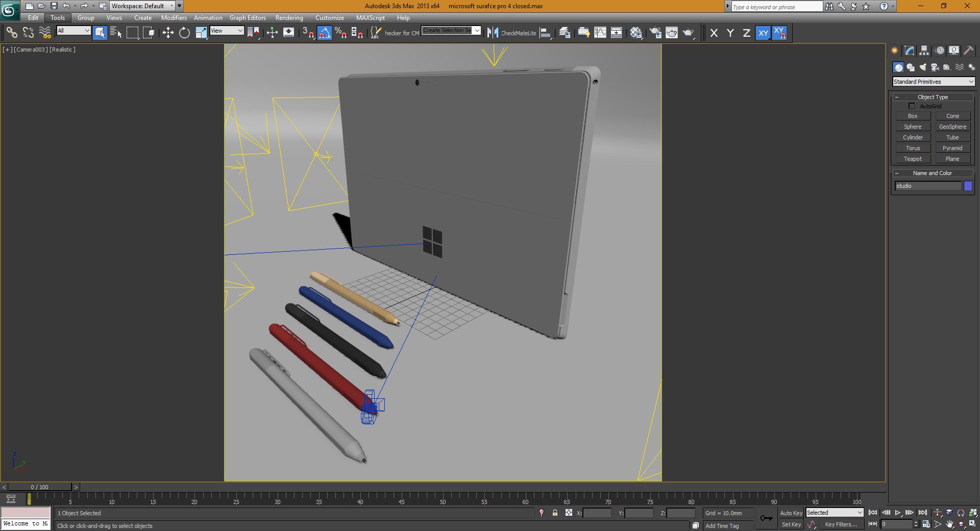
Task: Click the GeoSphere primitive button
Action: 952,127
